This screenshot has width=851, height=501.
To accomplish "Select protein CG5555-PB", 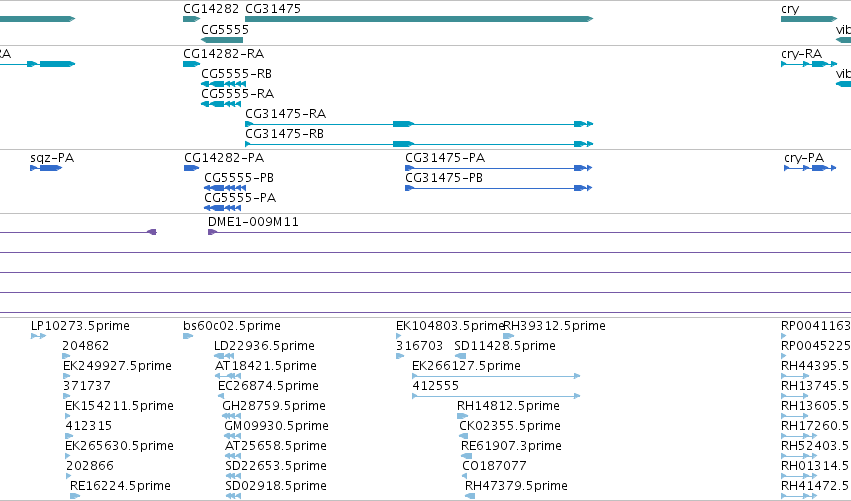I will coord(225,188).
